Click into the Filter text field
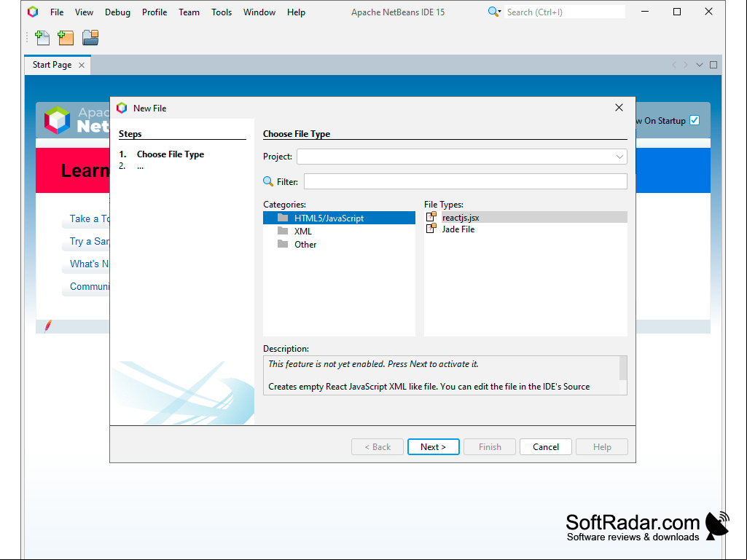The width and height of the screenshot is (747, 560). click(465, 181)
